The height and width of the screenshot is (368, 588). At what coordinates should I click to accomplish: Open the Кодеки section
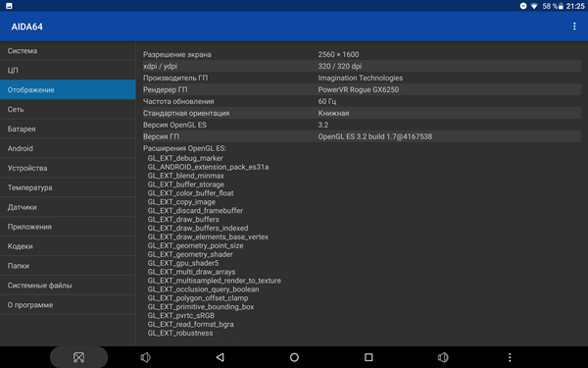[68, 246]
